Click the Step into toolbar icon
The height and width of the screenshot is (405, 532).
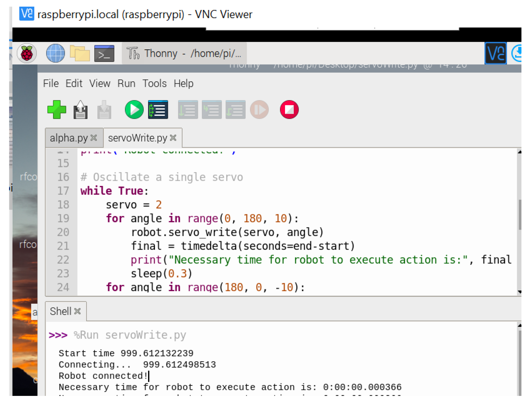tap(211, 110)
